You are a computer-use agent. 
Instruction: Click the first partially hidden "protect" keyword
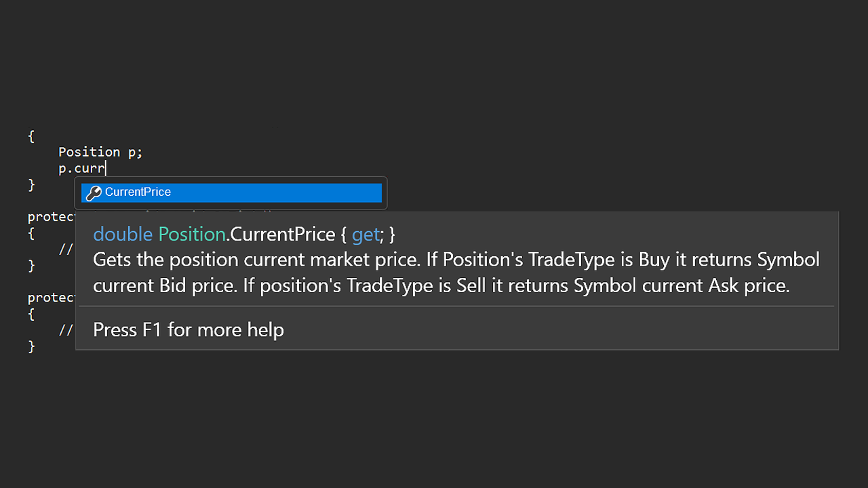(51, 217)
